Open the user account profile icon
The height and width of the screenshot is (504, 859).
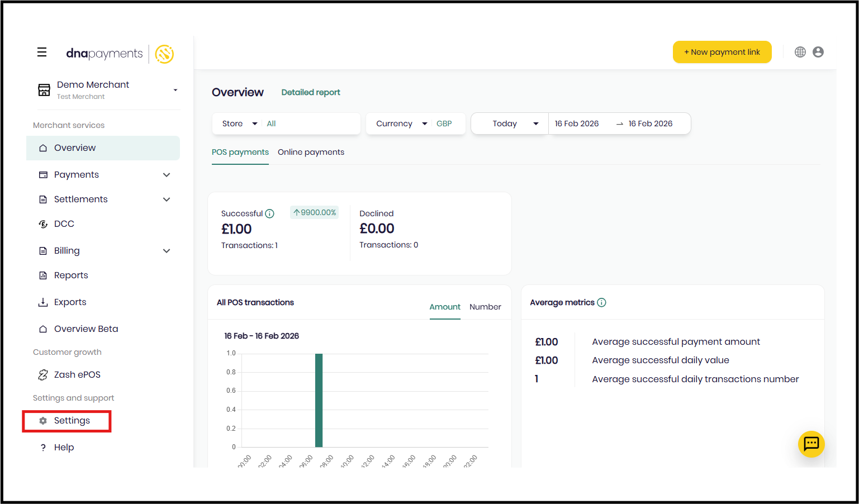coord(818,52)
